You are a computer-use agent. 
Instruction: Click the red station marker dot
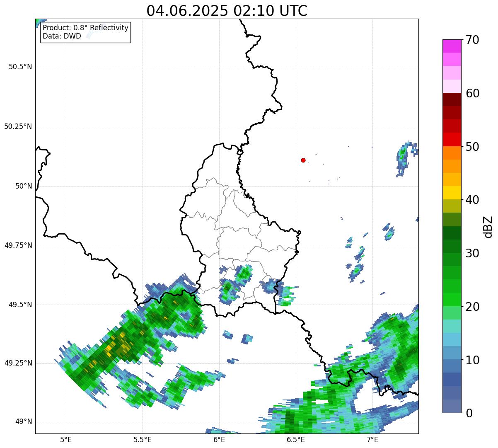pyautogui.click(x=303, y=160)
